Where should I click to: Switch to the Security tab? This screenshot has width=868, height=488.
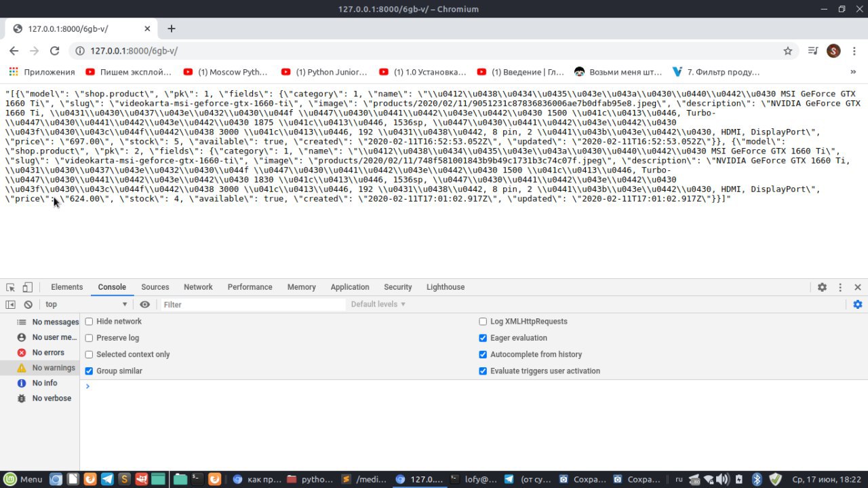397,287
